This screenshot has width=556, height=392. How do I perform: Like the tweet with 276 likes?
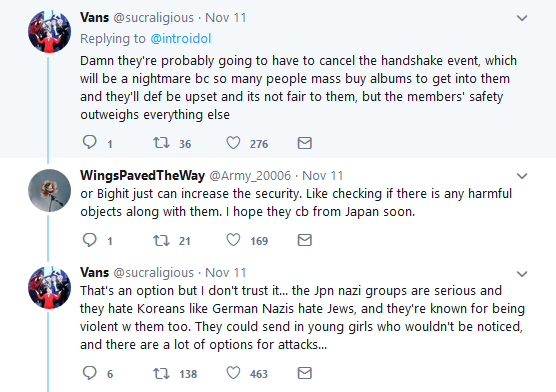point(233,143)
